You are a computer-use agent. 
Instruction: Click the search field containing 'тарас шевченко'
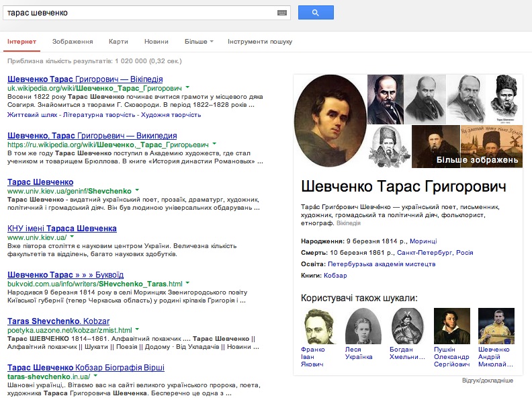(146, 13)
